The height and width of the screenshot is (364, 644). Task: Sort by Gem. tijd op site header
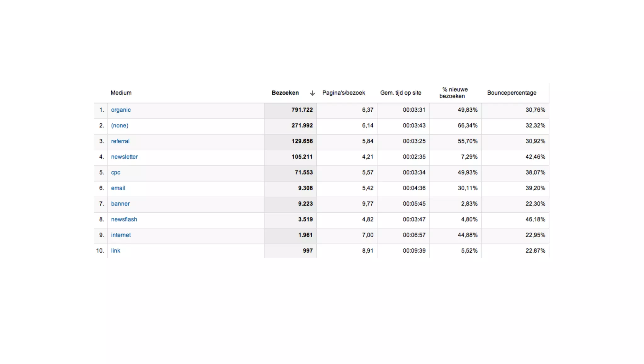point(401,93)
